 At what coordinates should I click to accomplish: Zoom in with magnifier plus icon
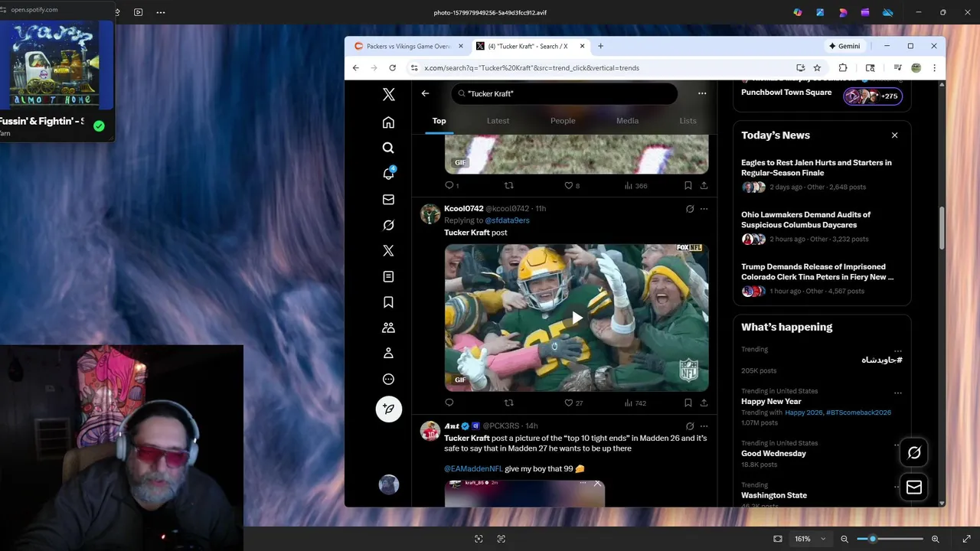tap(935, 539)
